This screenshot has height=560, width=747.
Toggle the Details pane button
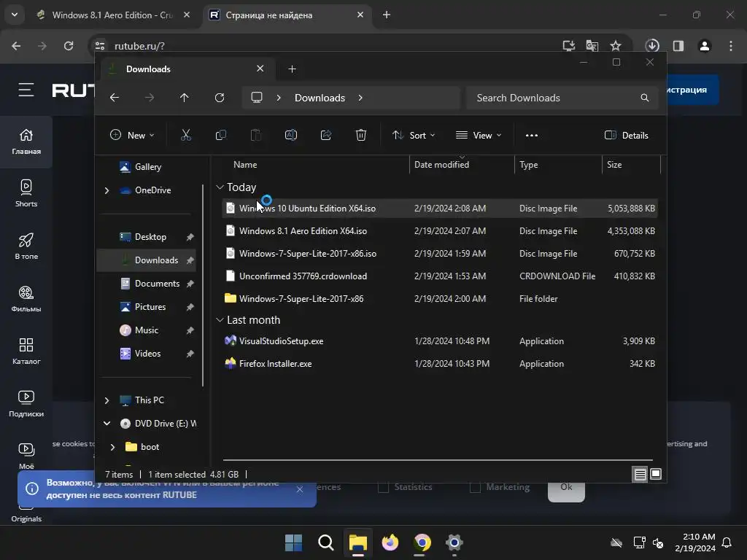coord(627,135)
